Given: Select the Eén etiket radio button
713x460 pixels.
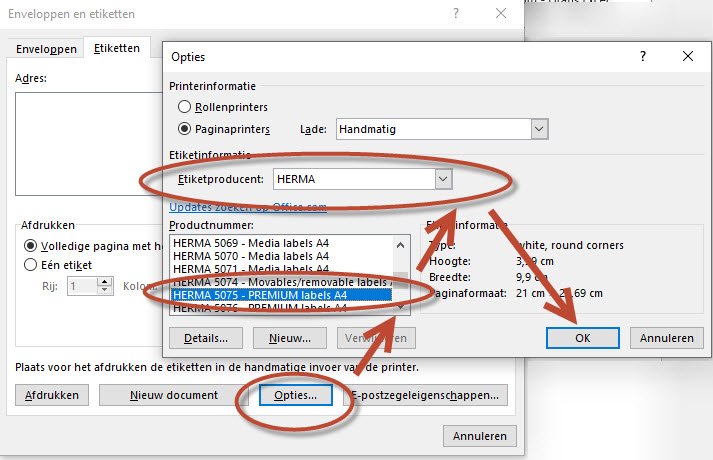Looking at the screenshot, I should pos(32,265).
